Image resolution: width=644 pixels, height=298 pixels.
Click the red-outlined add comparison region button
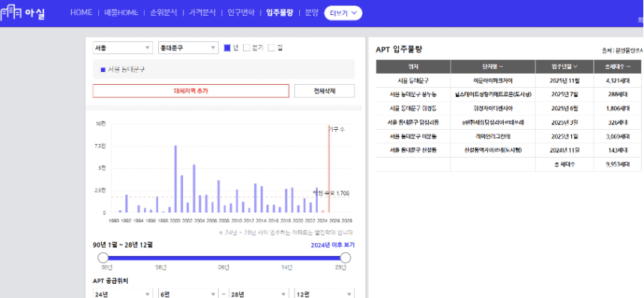click(191, 91)
